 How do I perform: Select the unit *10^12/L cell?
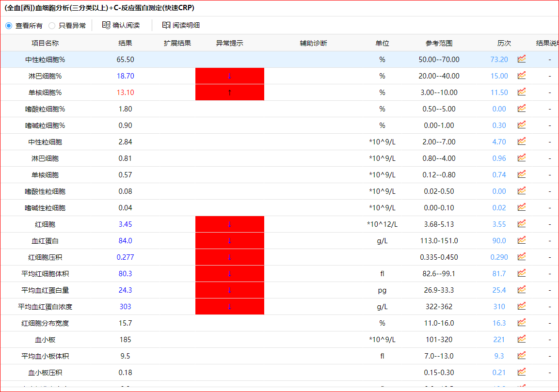[382, 224]
